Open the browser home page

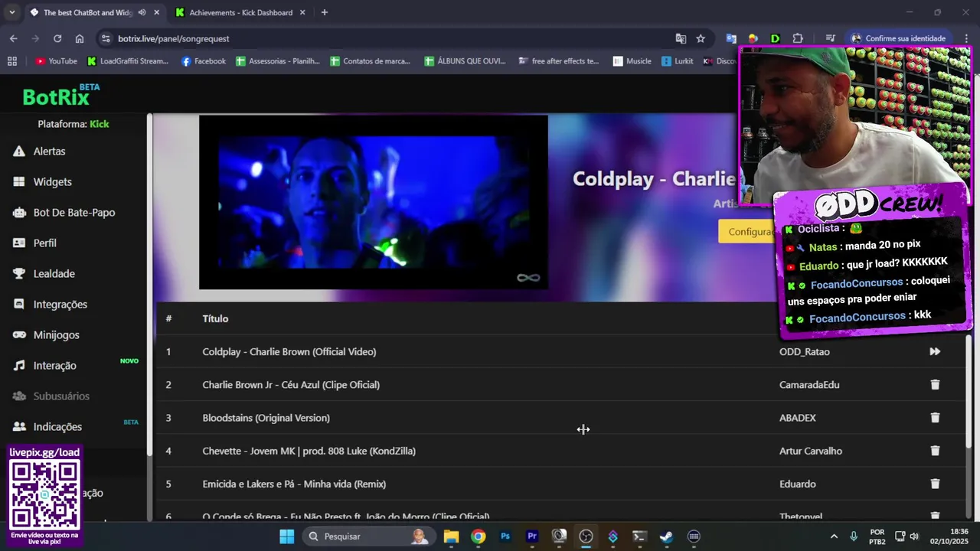tap(80, 38)
